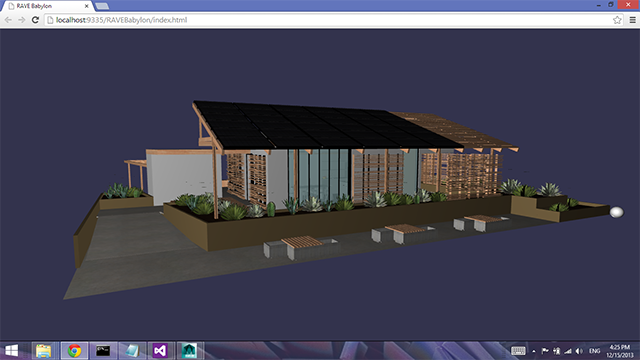Open a new tab
This screenshot has width=640, height=360.
[102, 6]
